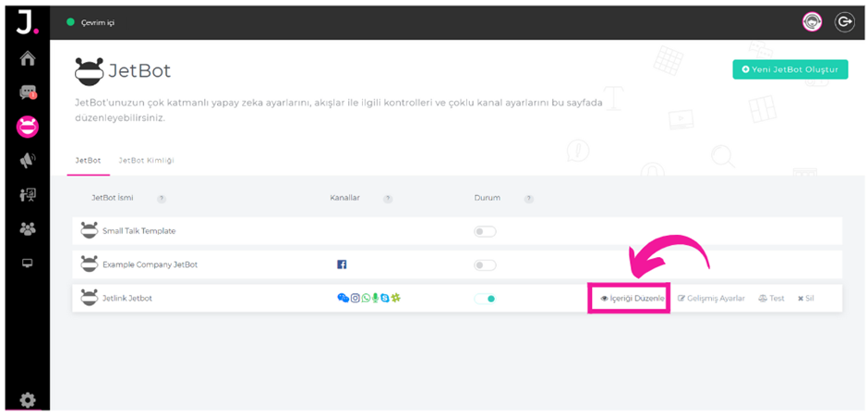Select the JetBot icon in sidebar
Image resolution: width=868 pixels, height=416 pixels.
[x=28, y=127]
